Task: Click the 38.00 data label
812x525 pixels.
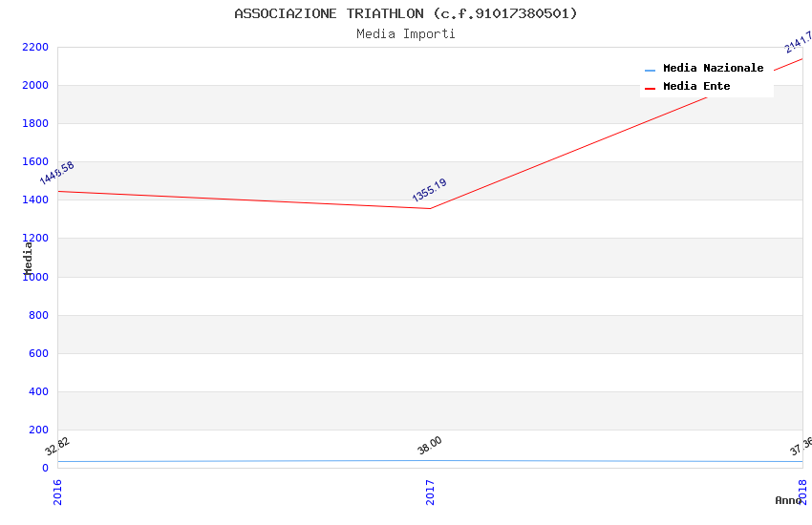Action: 430,445
